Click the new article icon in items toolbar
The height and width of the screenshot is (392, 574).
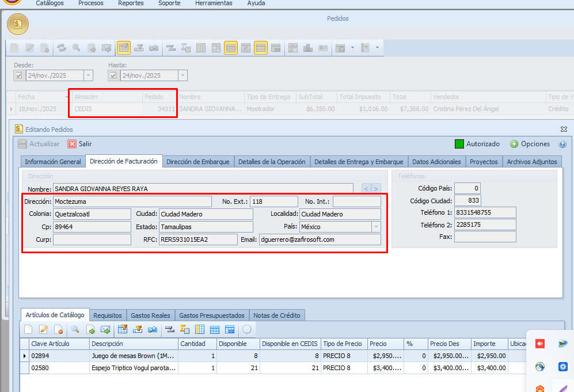[28, 330]
